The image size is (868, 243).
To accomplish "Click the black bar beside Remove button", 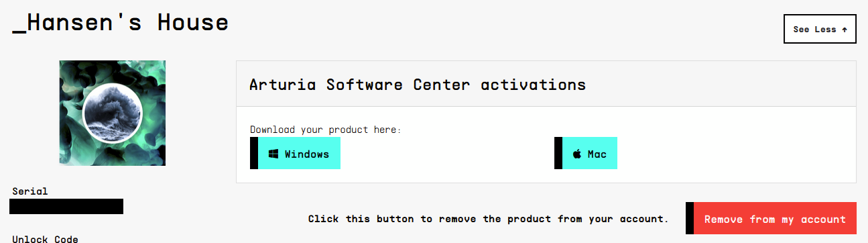I will click(690, 218).
